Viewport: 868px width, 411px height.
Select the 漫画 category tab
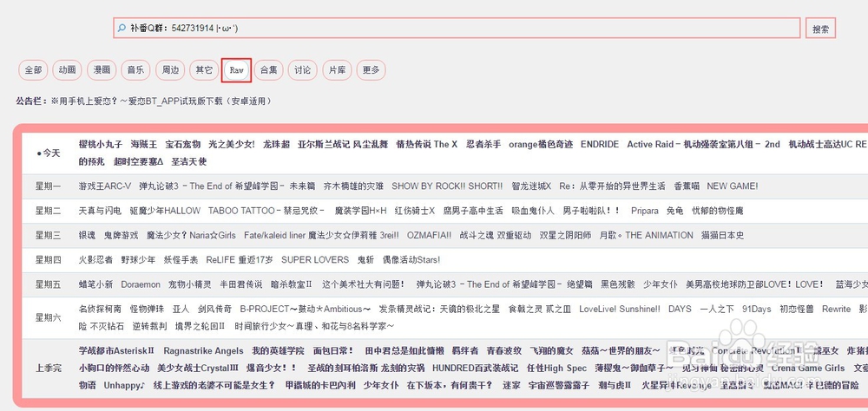pos(102,70)
